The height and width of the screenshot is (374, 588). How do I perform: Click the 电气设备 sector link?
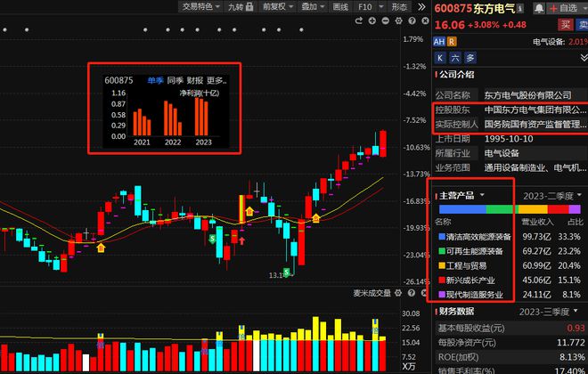pyautogui.click(x=548, y=42)
